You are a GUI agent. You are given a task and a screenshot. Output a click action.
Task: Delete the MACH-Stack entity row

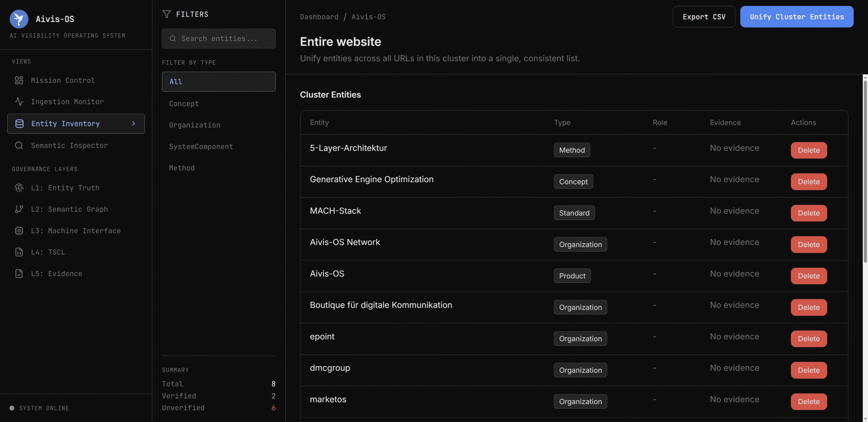coord(808,213)
